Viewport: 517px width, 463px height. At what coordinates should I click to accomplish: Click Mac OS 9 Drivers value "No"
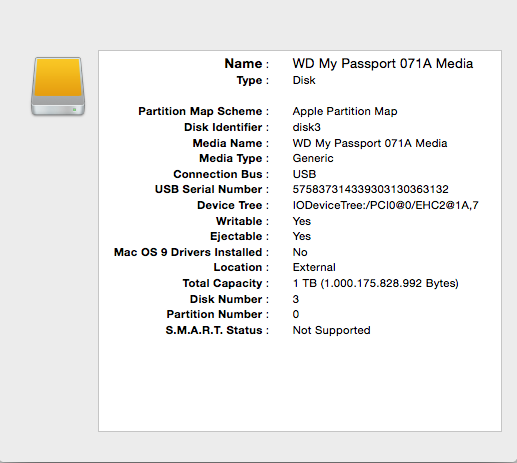coord(300,252)
